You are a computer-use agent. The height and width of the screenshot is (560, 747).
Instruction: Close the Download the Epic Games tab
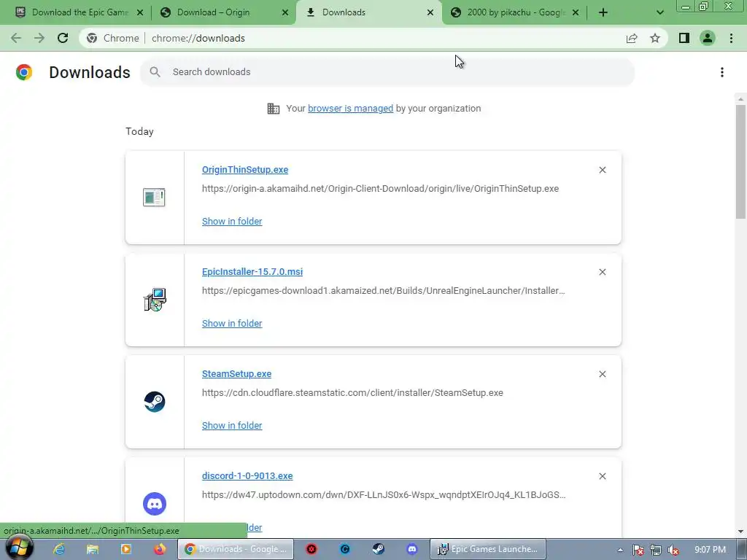140,12
